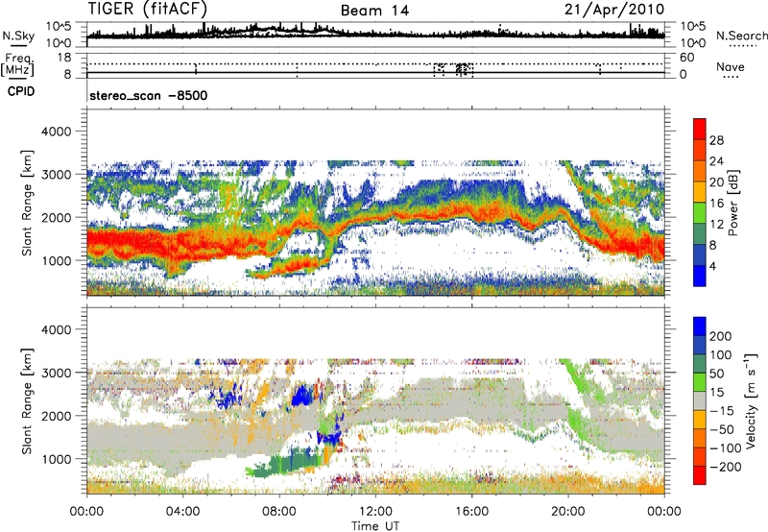
Task: Pick the light green 12-16 dB Power segment
Action: [x=700, y=213]
